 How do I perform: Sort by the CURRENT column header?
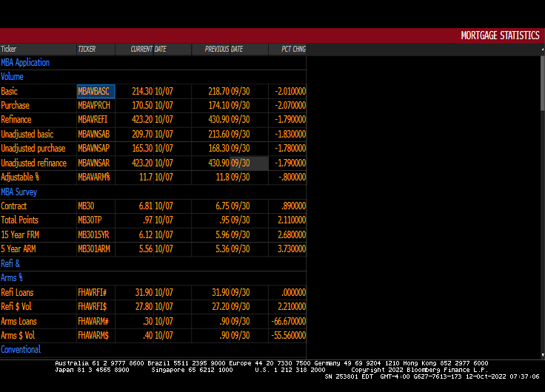(x=141, y=49)
